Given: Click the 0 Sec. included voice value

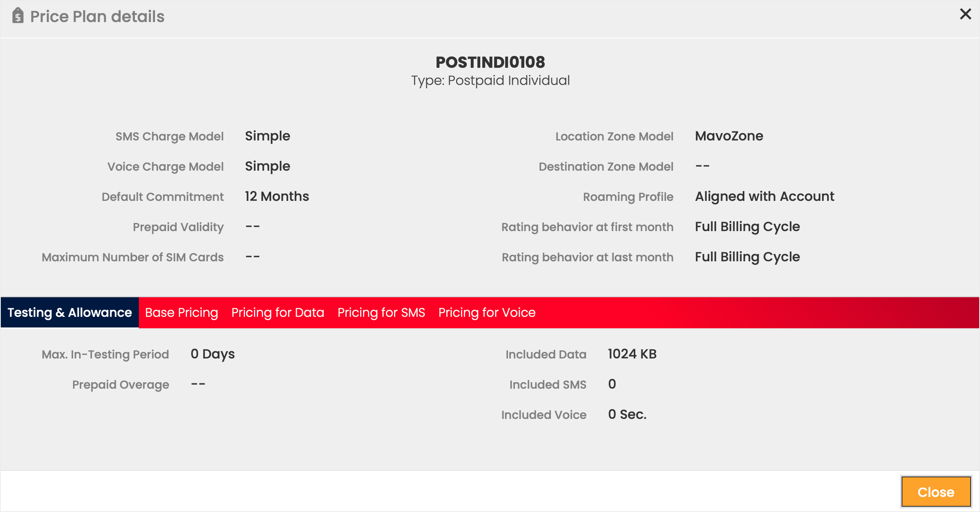Looking at the screenshot, I should tap(627, 414).
